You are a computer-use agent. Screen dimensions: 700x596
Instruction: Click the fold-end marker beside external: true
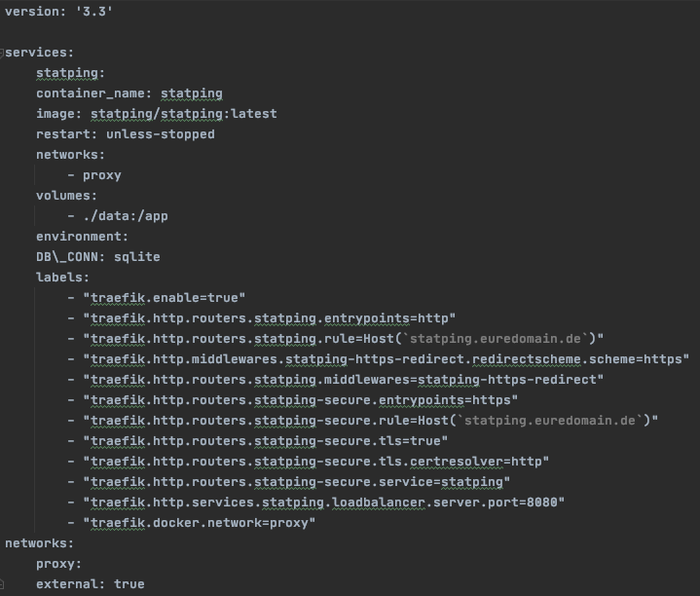click(x=2, y=584)
